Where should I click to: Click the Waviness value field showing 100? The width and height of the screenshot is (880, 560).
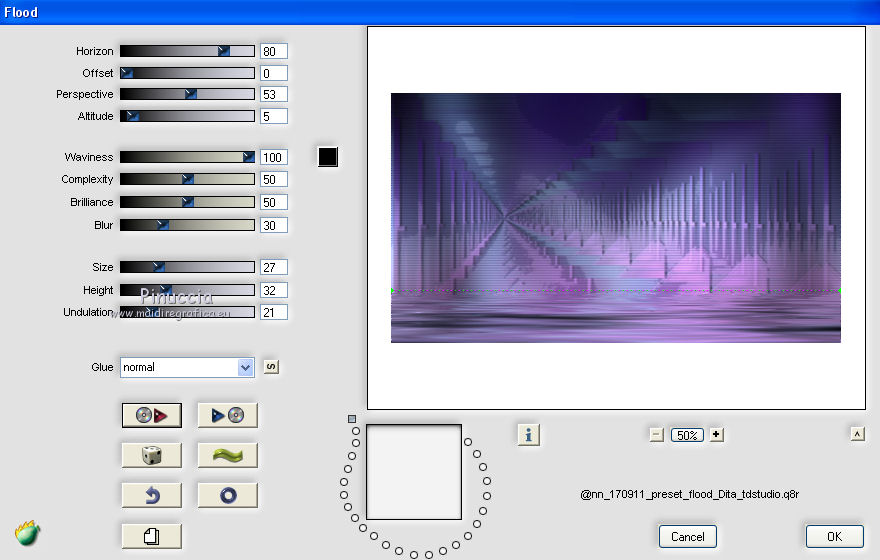[274, 157]
